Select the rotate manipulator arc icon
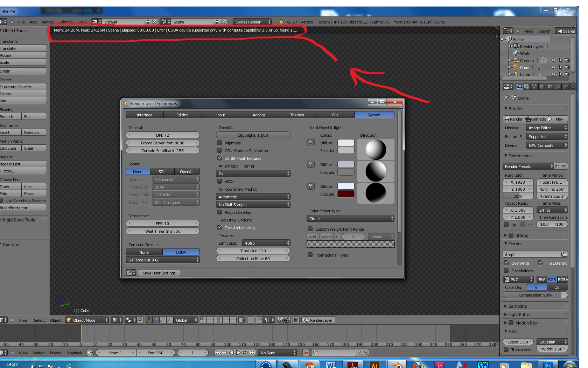The height and width of the screenshot is (368, 588). (x=163, y=320)
